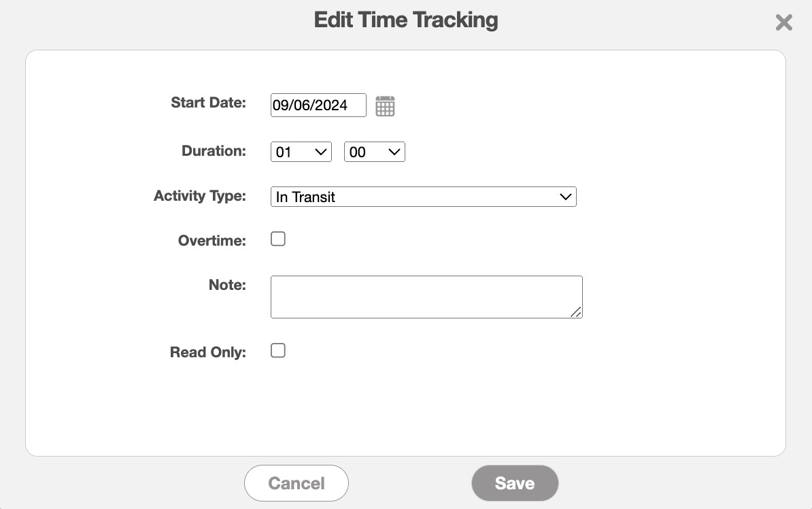This screenshot has width=812, height=509.
Task: Save the time tracking entry
Action: (x=515, y=483)
